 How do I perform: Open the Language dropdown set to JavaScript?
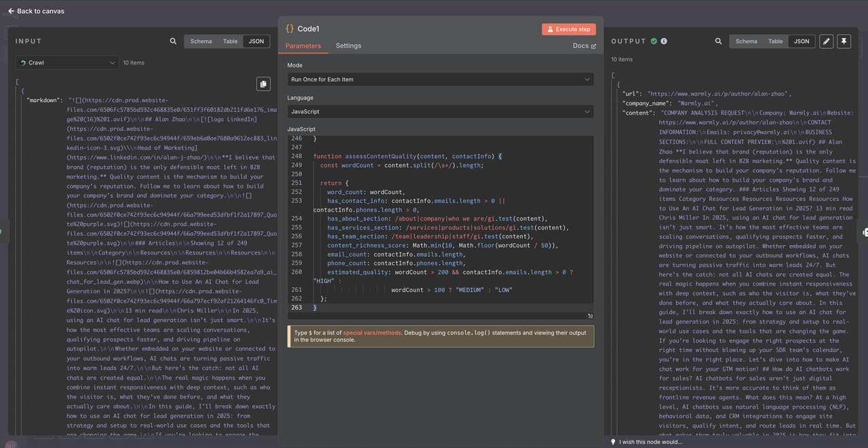coord(440,111)
